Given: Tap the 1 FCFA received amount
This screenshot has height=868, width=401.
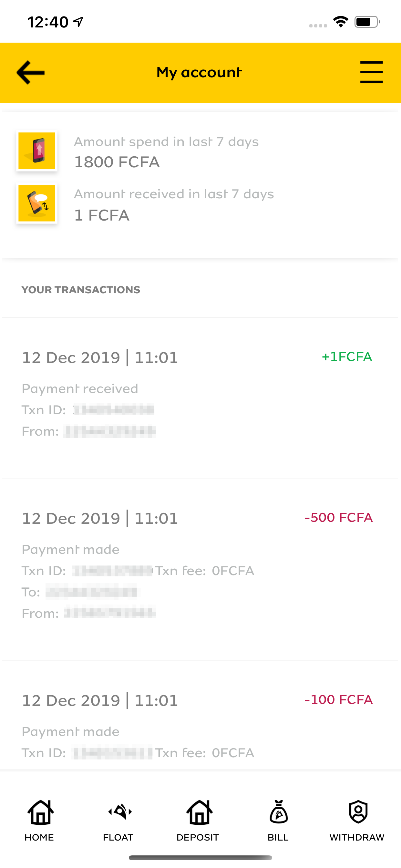Looking at the screenshot, I should pos(102,215).
